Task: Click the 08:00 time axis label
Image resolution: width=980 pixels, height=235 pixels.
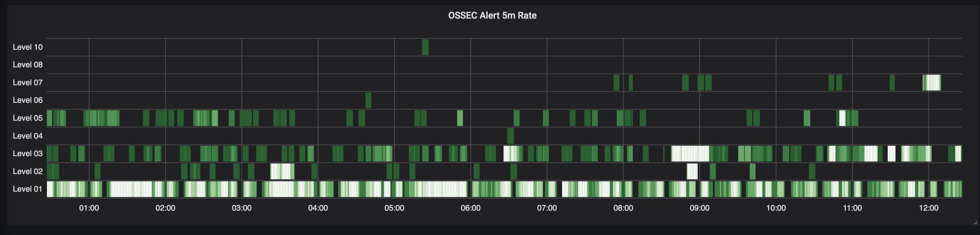Action: point(623,208)
